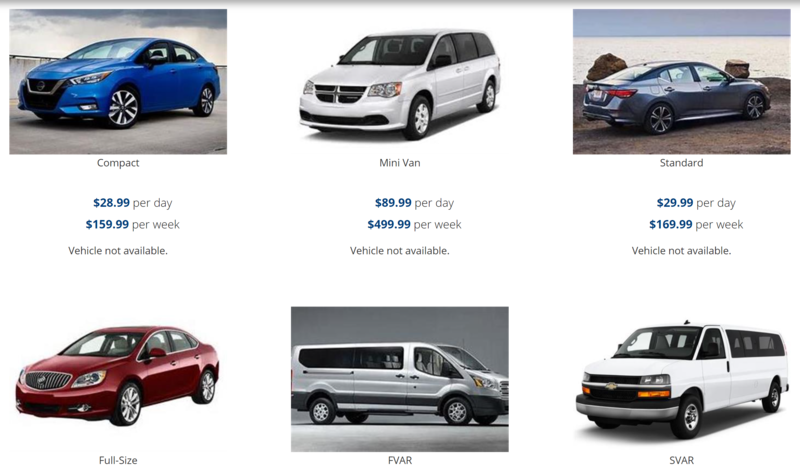
Task: Click the $28.99 per day price
Action: (133, 203)
